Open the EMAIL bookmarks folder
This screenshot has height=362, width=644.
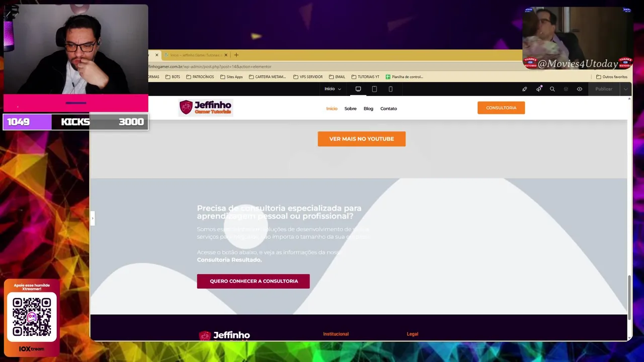click(337, 77)
